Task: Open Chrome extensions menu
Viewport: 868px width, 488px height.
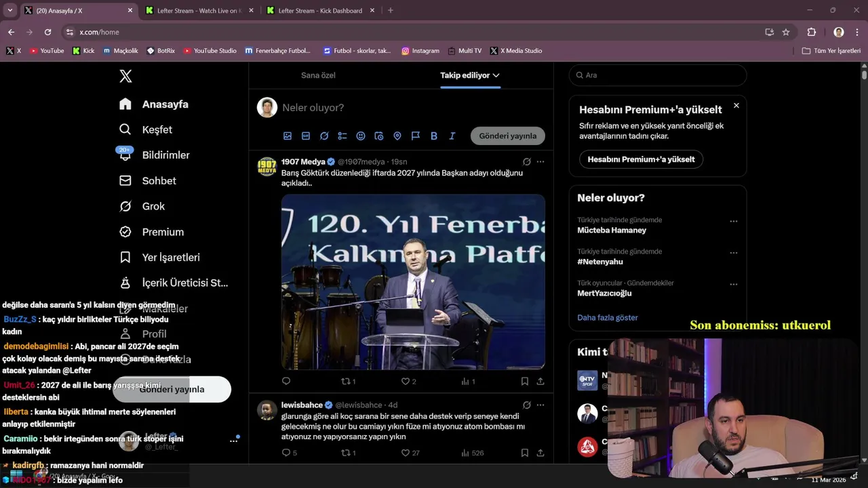Action: (x=811, y=32)
